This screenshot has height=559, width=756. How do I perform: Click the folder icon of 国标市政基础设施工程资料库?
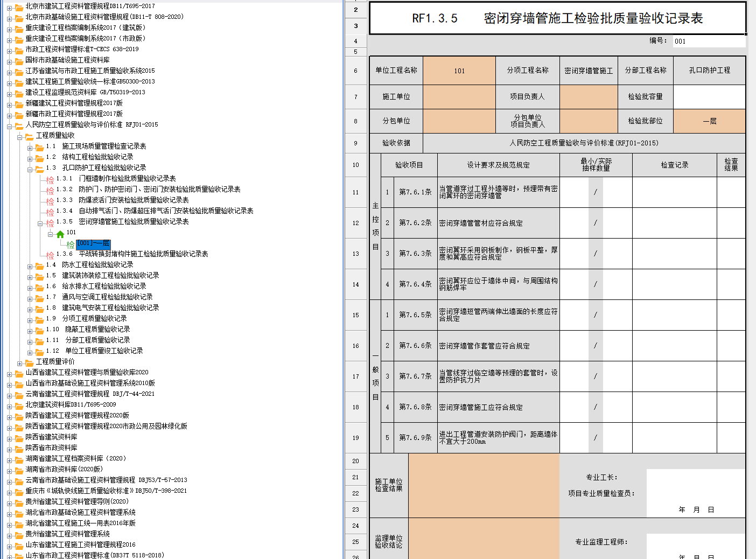coord(19,61)
